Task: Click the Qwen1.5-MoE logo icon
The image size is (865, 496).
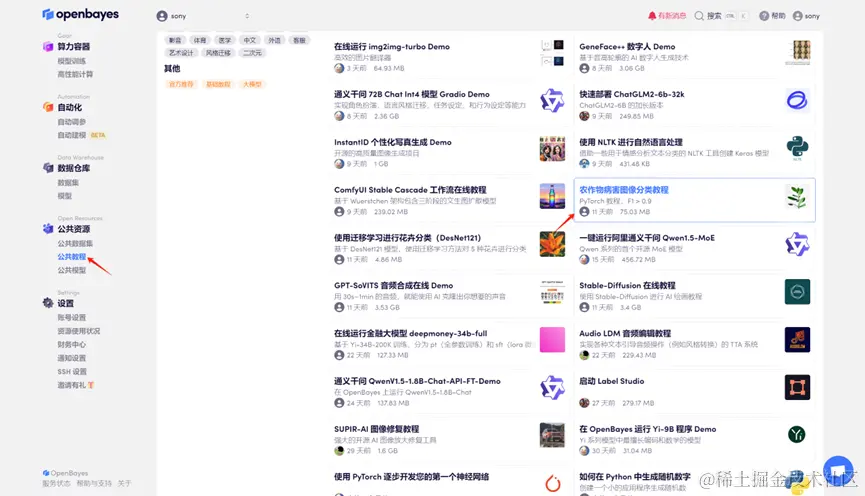Action: tap(798, 244)
